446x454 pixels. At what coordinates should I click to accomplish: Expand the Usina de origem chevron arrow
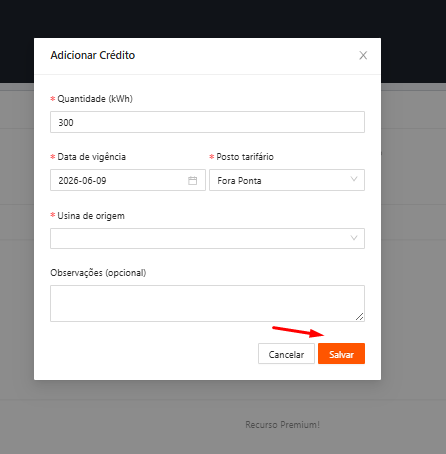[354, 238]
